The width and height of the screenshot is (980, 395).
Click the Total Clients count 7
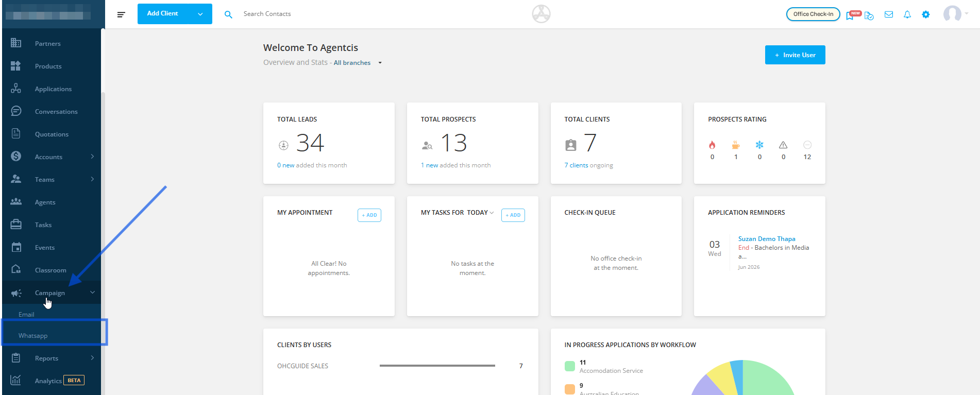(590, 143)
